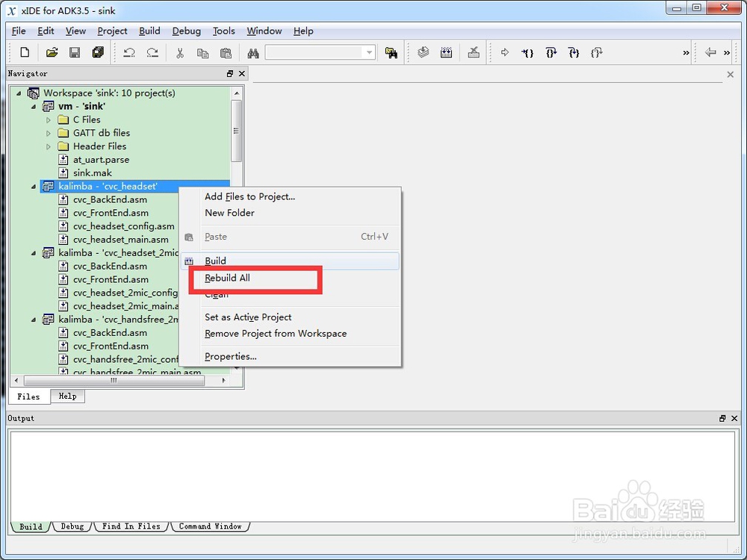
Task: Click the Redo arrow icon
Action: pyautogui.click(x=152, y=52)
